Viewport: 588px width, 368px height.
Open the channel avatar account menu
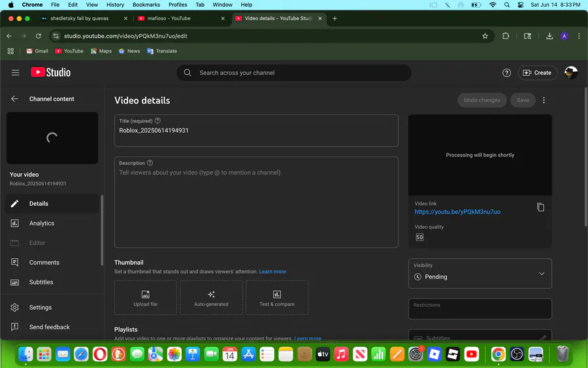(571, 73)
